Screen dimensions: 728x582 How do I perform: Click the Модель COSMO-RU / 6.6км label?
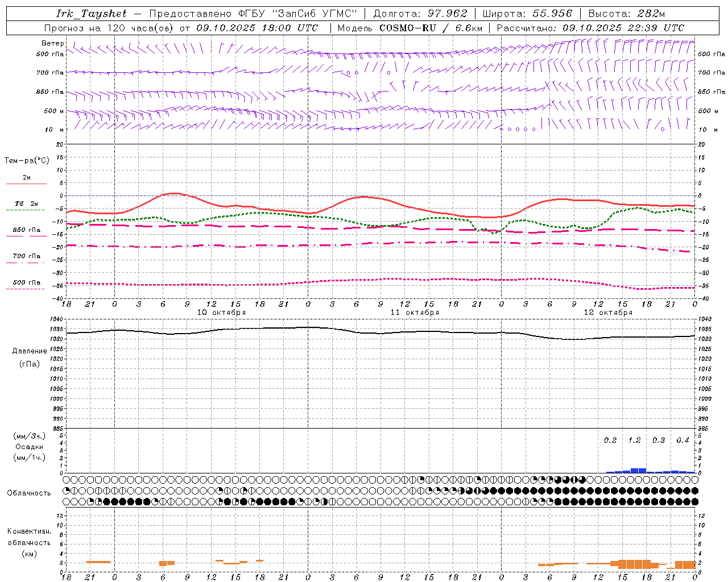410,28
